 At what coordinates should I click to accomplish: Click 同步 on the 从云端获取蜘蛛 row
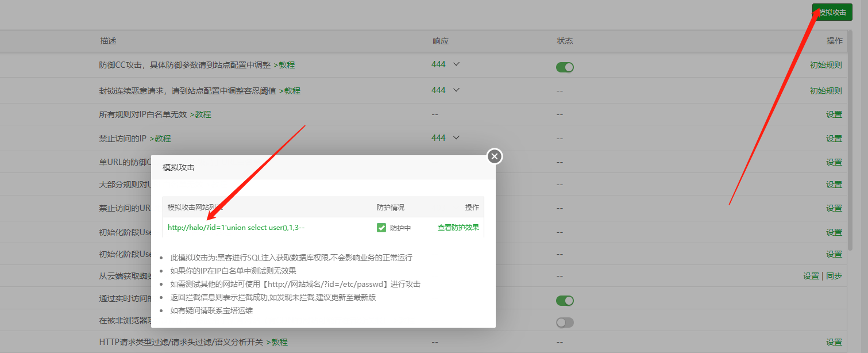834,275
